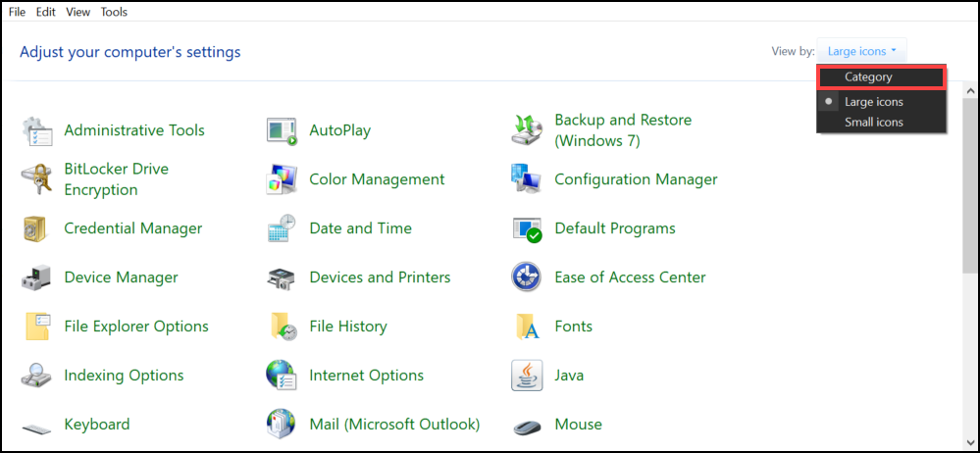Expand the View by Large icons dropdown

[862, 51]
